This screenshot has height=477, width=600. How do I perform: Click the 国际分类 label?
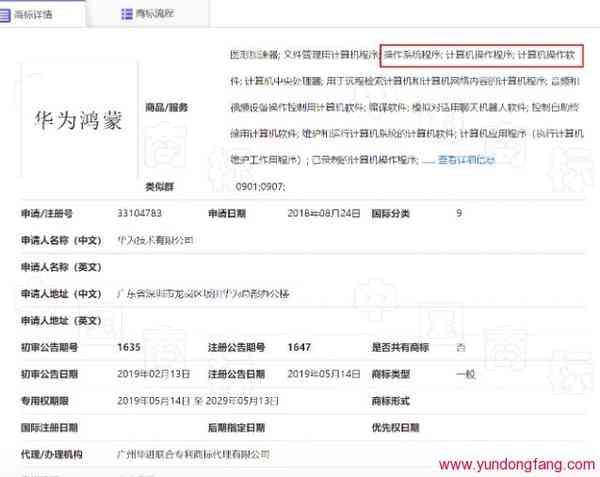pyautogui.click(x=391, y=213)
